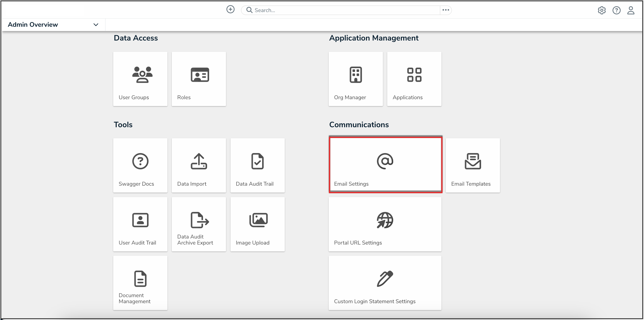Open Data Audit Trail tile
The image size is (644, 320).
(x=257, y=165)
